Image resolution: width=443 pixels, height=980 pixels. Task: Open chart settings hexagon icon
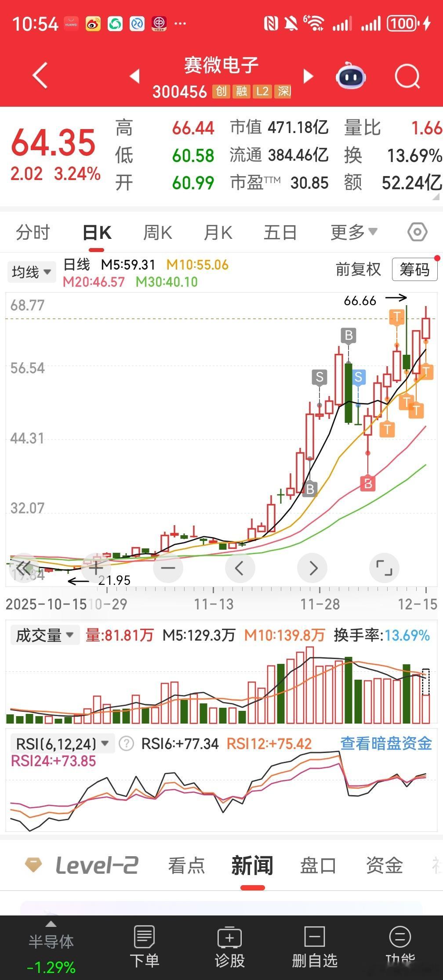click(417, 232)
